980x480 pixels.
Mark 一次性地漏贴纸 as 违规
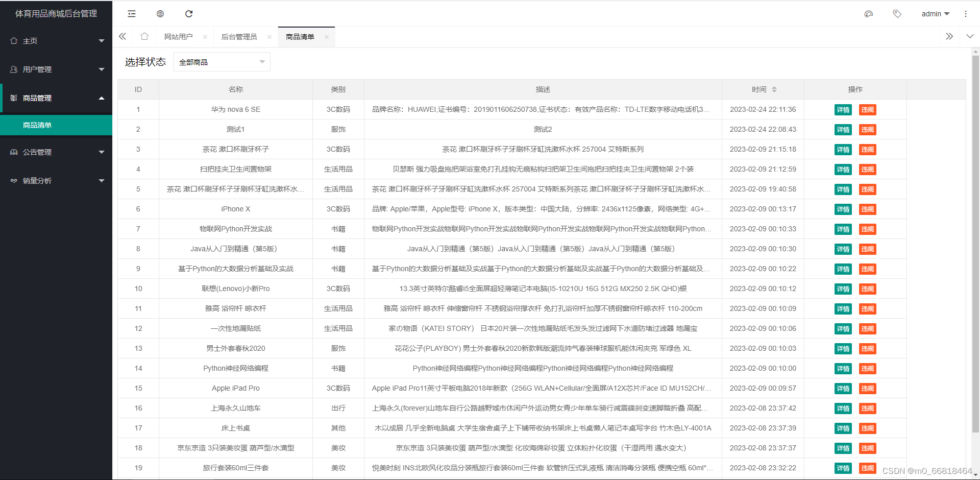(868, 329)
